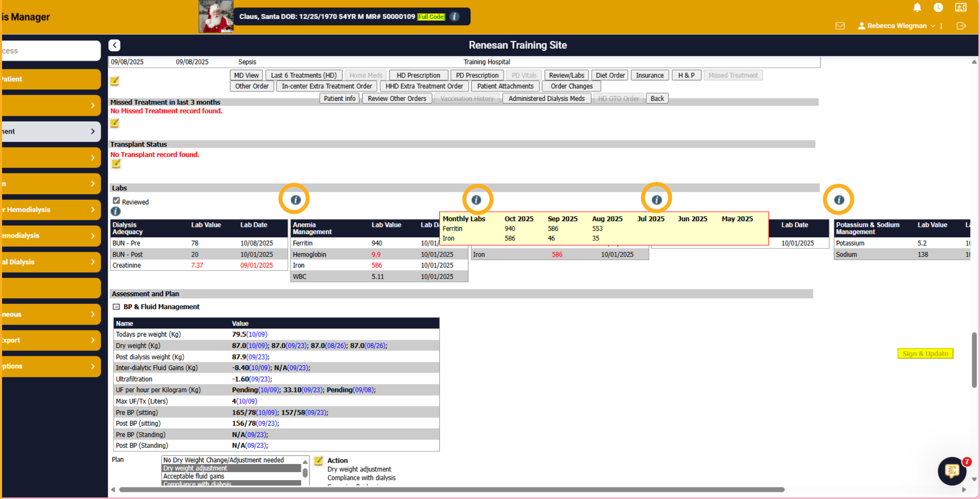The image size is (980, 499).
Task: Click Diet Order button
Action: [x=610, y=75]
